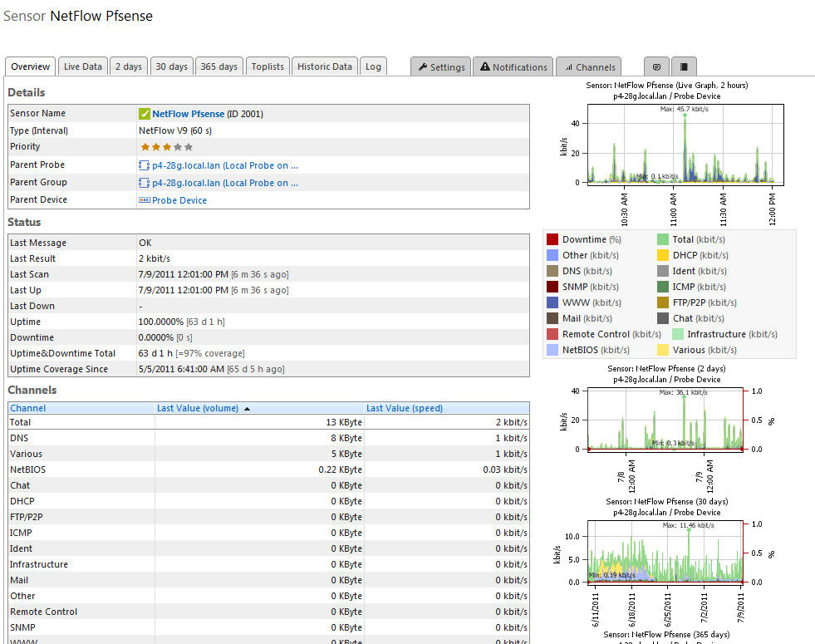Screen dimensions: 815x644
Task: Click the 13 KByte Total volume value
Action: pyautogui.click(x=344, y=422)
